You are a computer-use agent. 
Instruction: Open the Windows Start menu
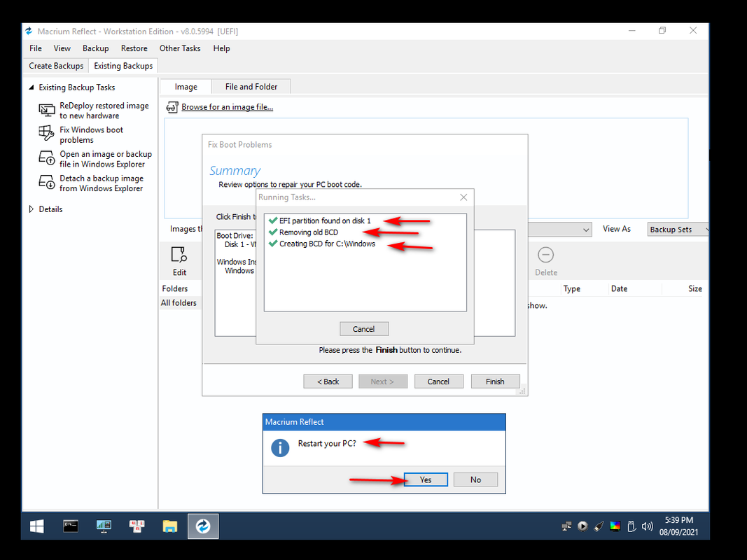(36, 526)
